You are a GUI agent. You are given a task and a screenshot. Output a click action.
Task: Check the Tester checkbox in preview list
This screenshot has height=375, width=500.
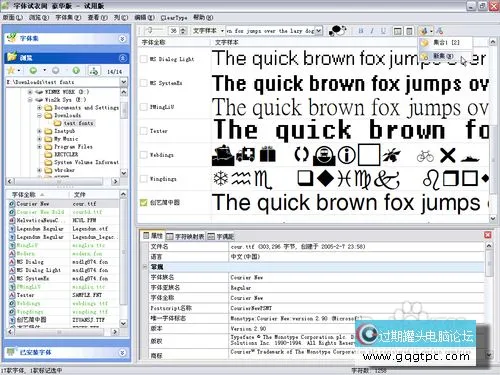144,131
